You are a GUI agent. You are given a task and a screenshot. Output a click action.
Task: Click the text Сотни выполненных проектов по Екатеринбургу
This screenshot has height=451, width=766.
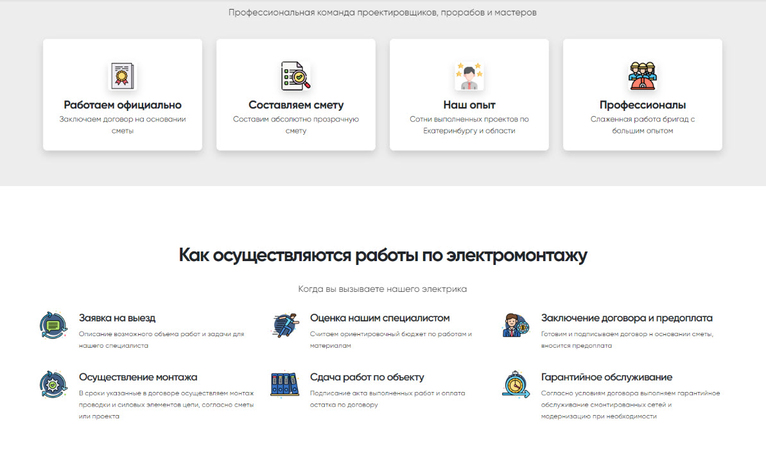pyautogui.click(x=469, y=125)
